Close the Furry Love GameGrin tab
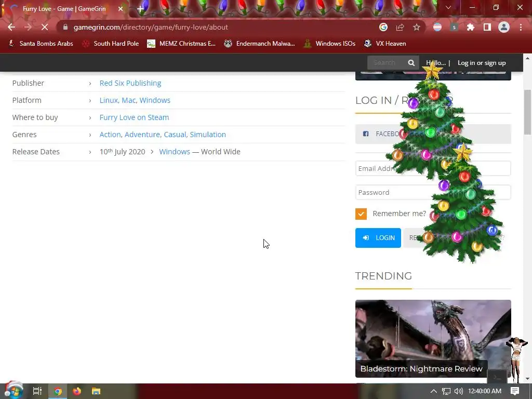The image size is (532, 399). (x=121, y=9)
